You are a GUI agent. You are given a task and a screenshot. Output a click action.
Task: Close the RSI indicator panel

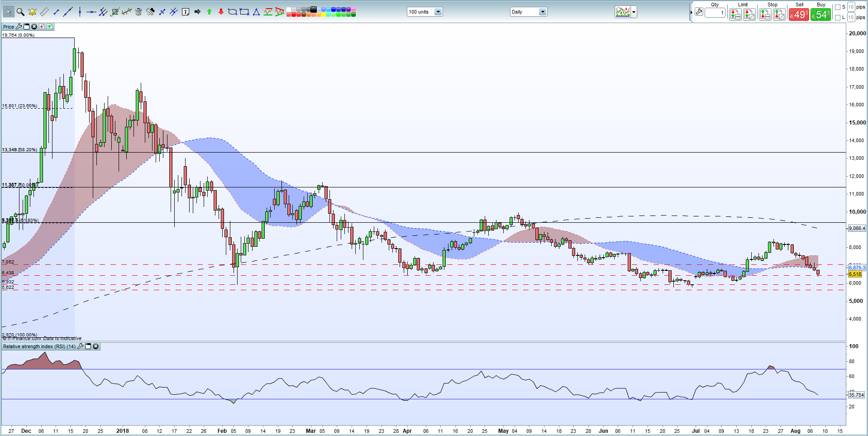(x=96, y=346)
